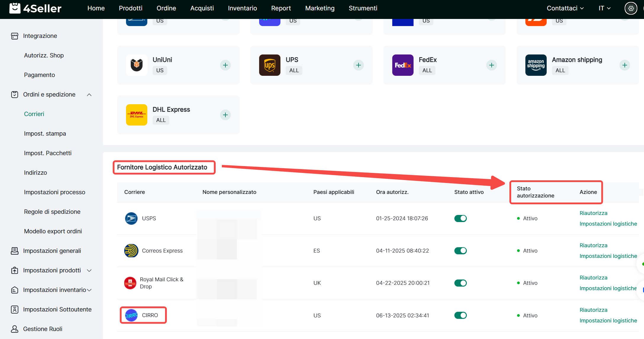Collapse Ordini e spedizione section
The image size is (644, 339).
point(89,95)
